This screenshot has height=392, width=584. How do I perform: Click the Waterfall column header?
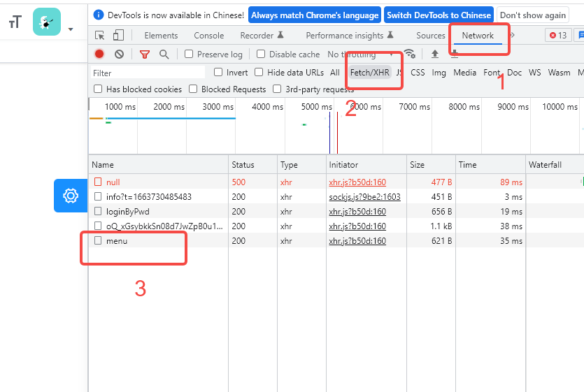pyautogui.click(x=555, y=164)
